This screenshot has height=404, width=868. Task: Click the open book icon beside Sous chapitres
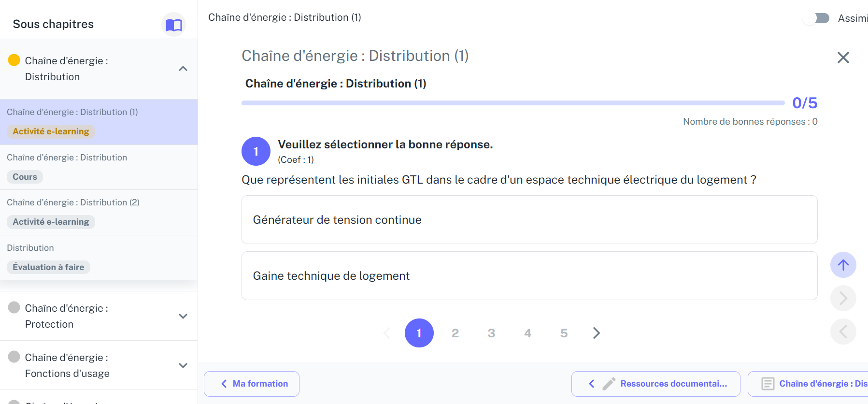(173, 25)
